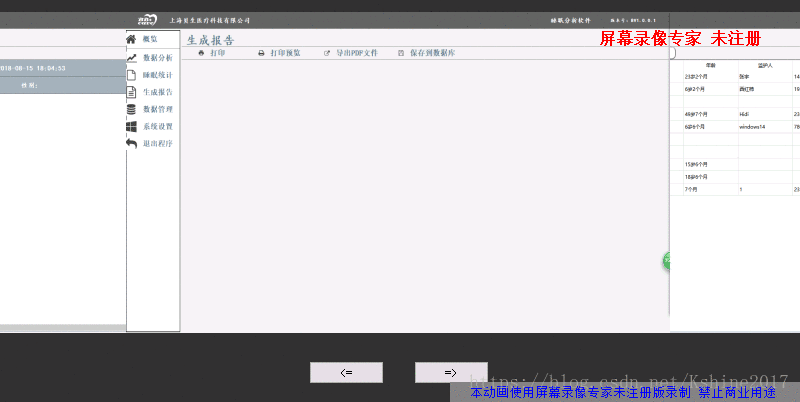
Task: Click the "<=" previous button
Action: point(346,372)
